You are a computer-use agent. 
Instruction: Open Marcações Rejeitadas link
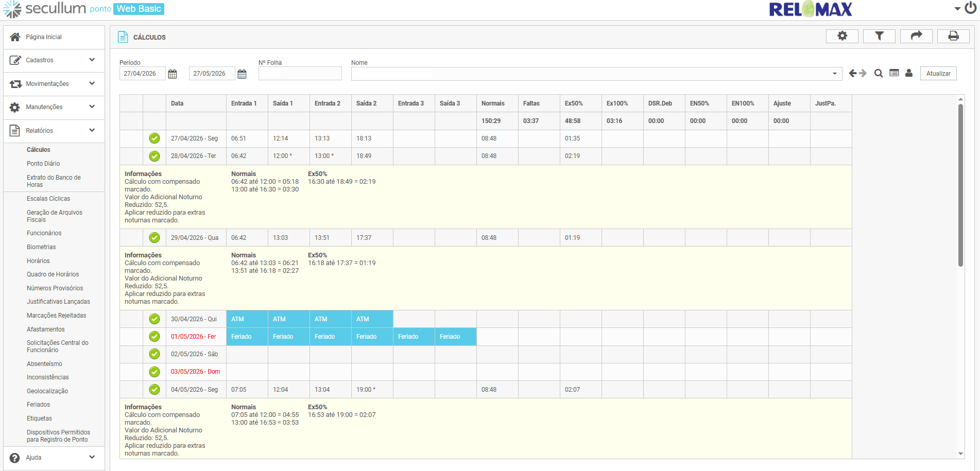[57, 316]
